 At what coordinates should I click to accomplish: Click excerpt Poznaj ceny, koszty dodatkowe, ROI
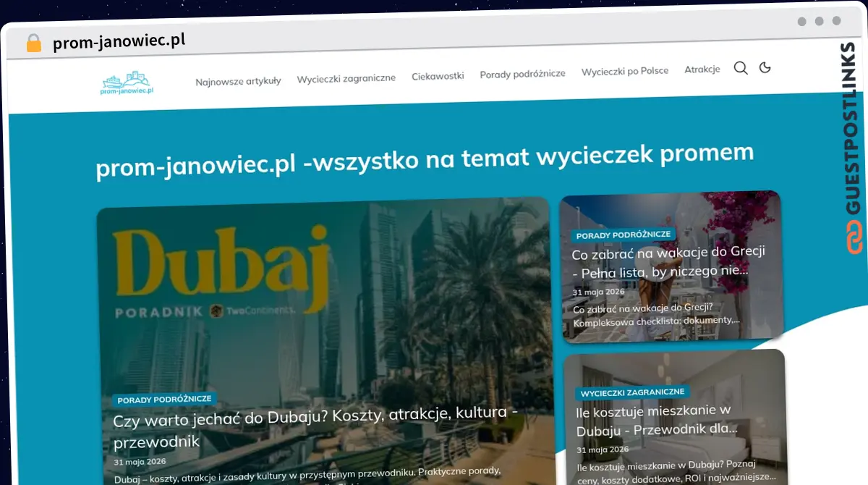point(676,471)
